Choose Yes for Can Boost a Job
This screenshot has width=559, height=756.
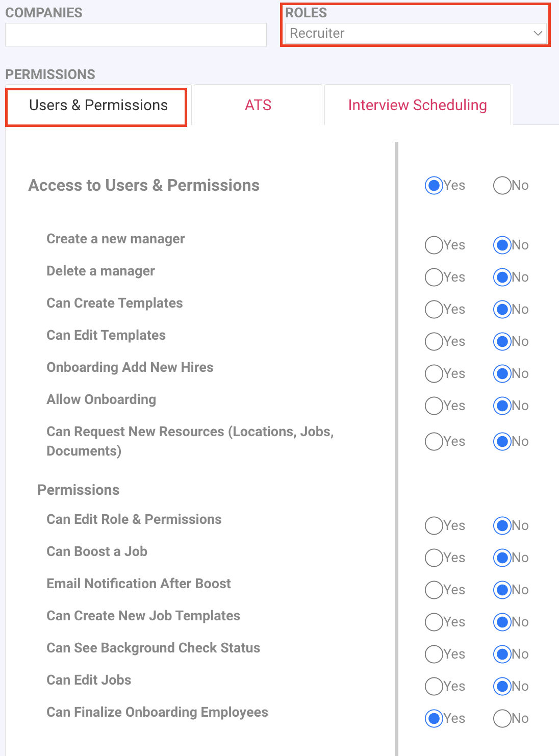tap(434, 558)
